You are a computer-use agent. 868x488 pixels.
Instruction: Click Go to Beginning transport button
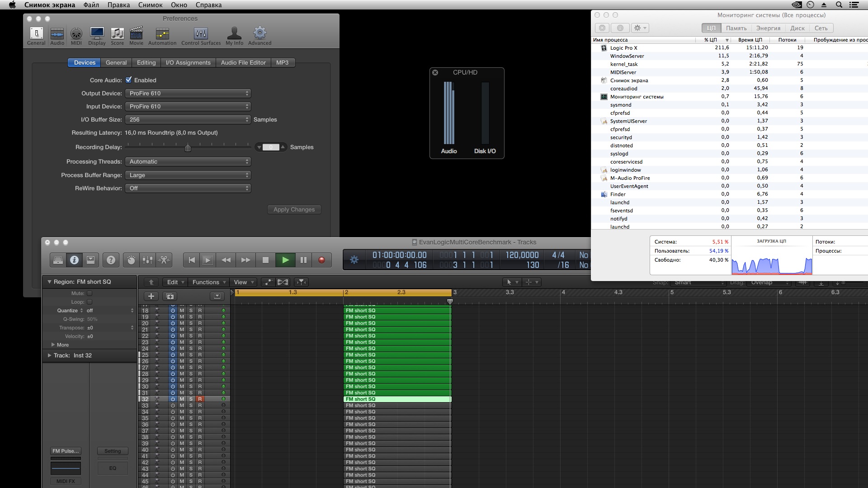[x=192, y=260]
